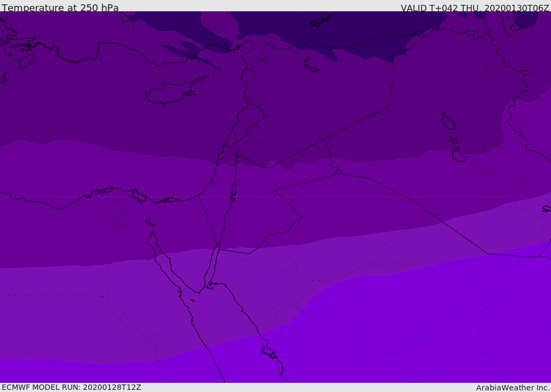551x392 pixels.
Task: Click the 'Temperature at 250 hPa' title
Action: 60,8
